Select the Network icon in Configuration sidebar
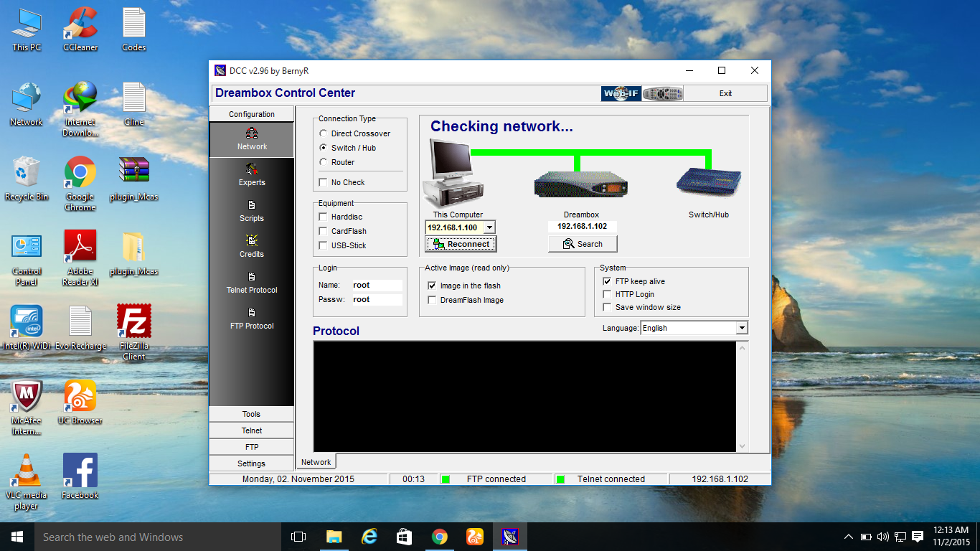Image resolution: width=980 pixels, height=551 pixels. click(x=252, y=133)
